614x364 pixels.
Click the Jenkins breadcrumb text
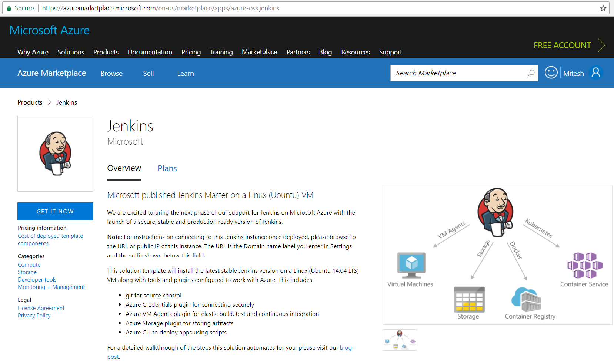[67, 102]
